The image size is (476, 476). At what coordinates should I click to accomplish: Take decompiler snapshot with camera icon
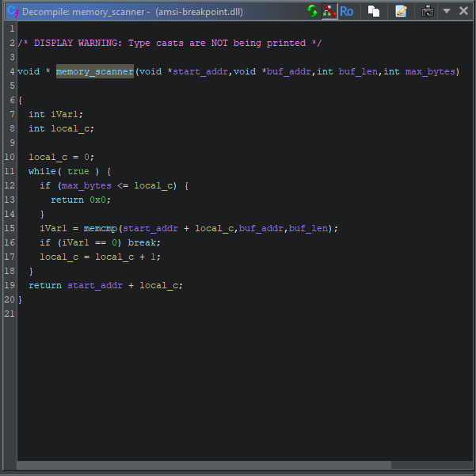click(428, 12)
